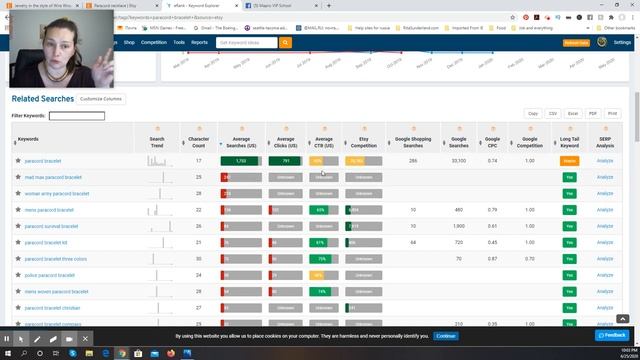Viewport: 640px width, 360px height.
Task: Select the recorder pen drawing tool
Action: [37, 339]
